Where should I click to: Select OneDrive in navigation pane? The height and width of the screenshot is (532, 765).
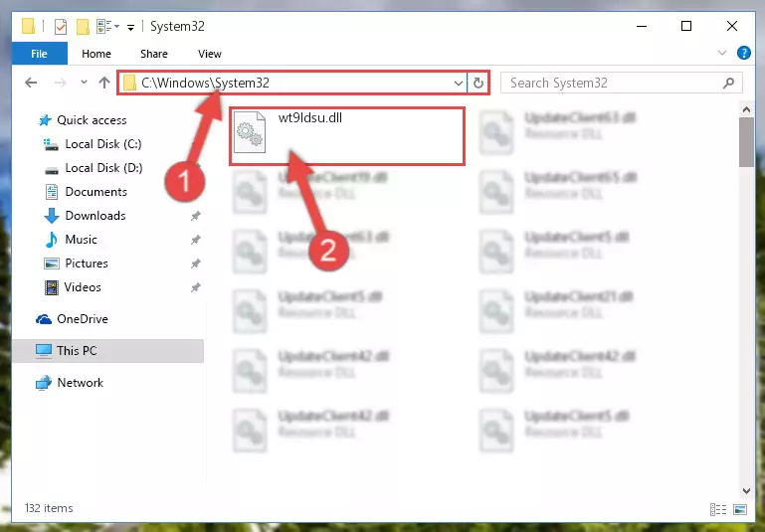point(83,319)
